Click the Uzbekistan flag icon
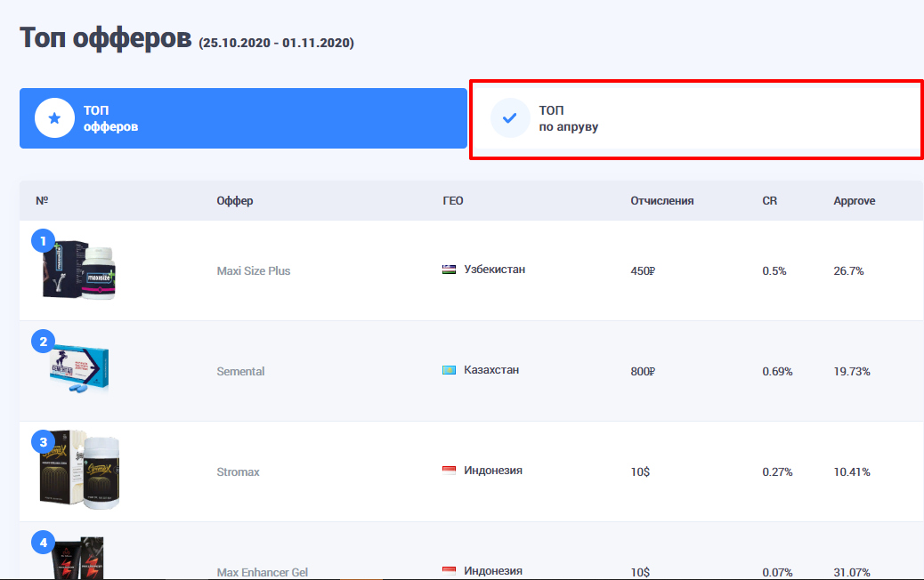 tap(449, 270)
